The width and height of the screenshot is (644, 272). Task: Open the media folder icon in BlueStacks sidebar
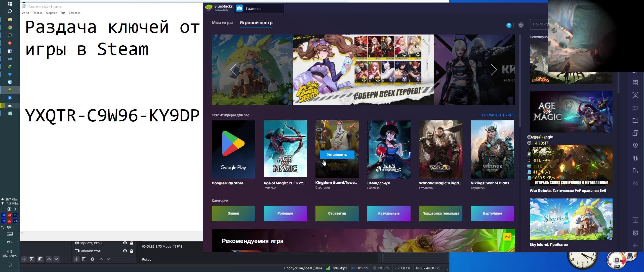(x=635, y=120)
